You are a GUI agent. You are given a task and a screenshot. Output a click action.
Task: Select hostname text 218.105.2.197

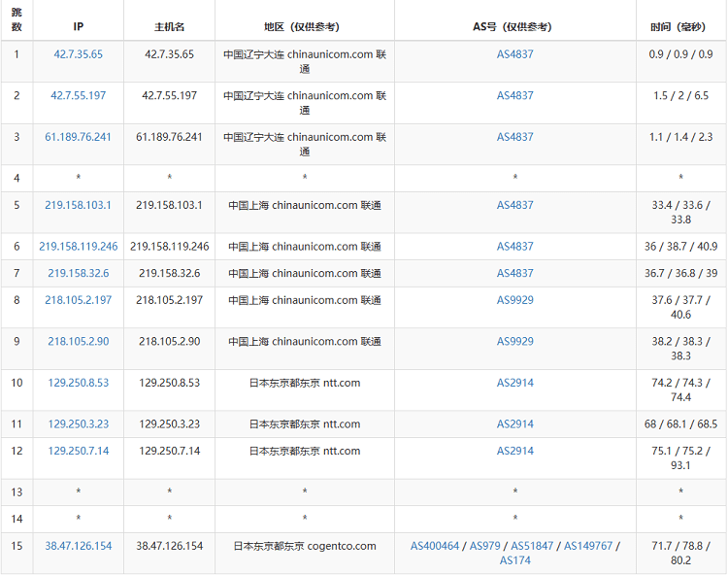click(x=170, y=300)
